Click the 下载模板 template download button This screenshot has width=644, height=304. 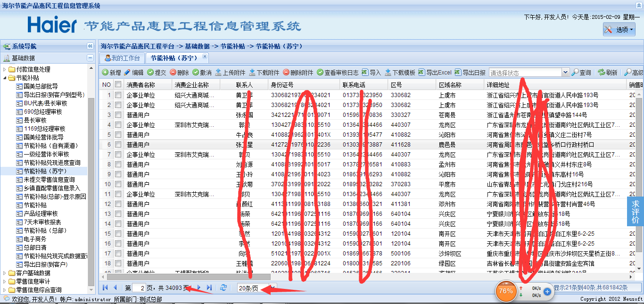[x=400, y=73]
